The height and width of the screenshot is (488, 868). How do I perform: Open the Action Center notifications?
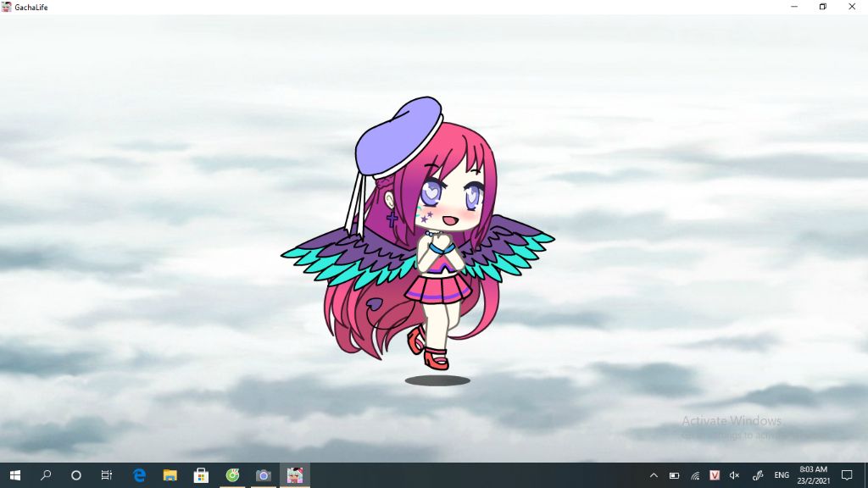coord(847,475)
